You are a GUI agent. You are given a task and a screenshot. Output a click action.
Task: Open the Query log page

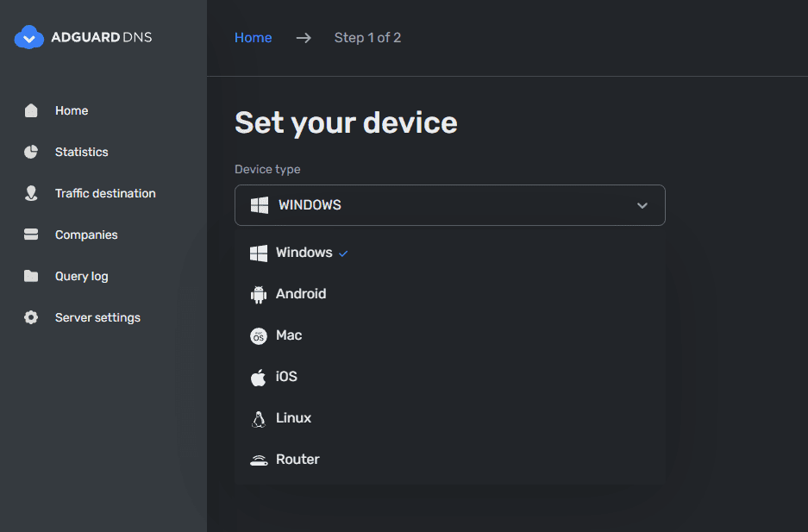click(x=81, y=276)
